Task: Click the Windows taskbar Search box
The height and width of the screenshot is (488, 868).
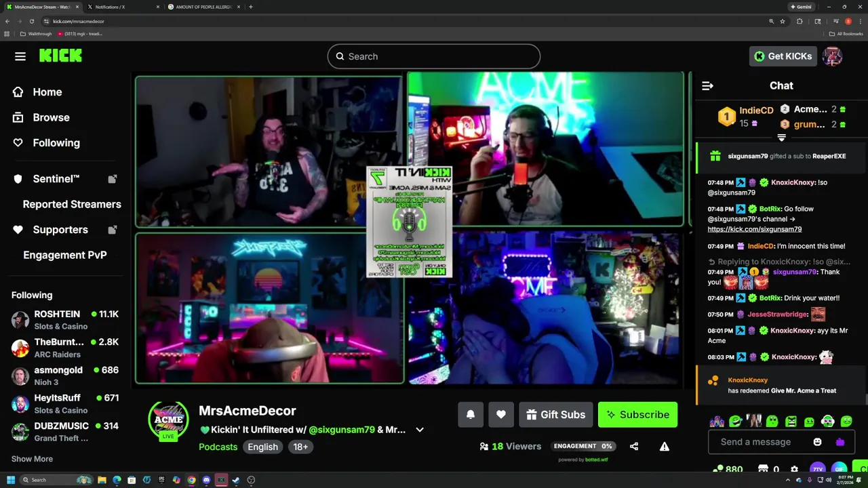Action: pos(56,480)
